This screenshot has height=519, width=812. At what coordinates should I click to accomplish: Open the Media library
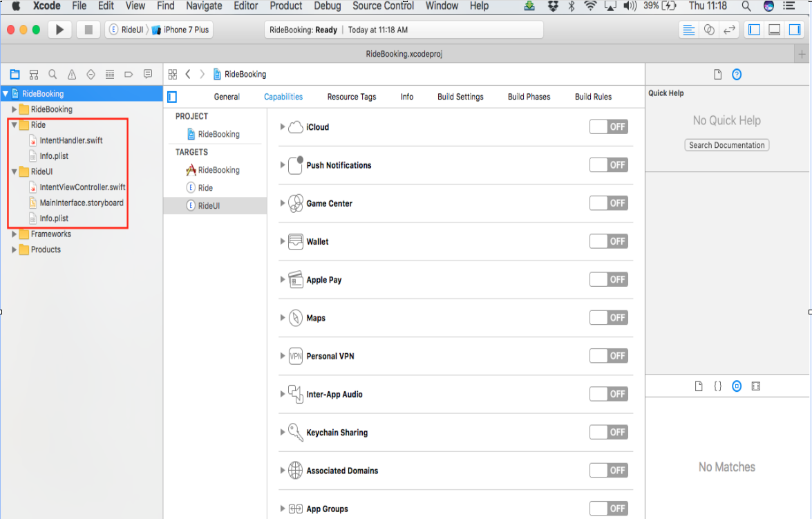point(756,386)
